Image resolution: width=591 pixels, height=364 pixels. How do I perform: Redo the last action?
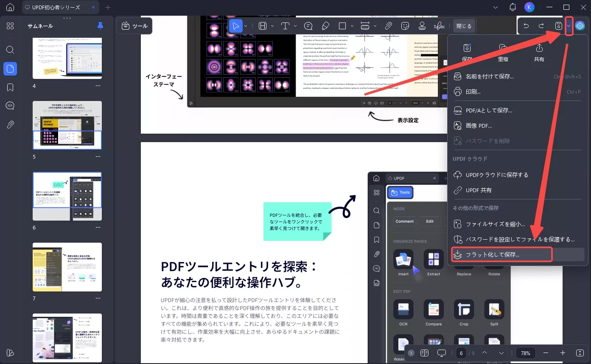click(541, 26)
